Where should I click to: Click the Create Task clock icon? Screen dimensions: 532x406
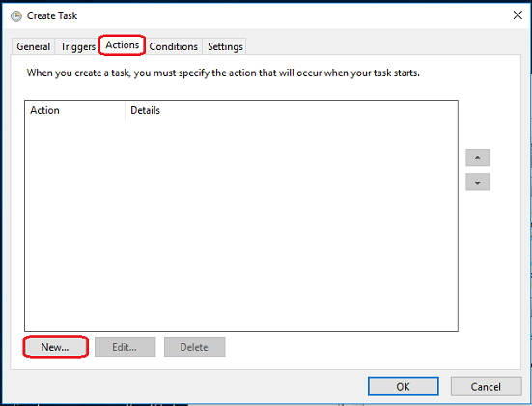click(16, 16)
